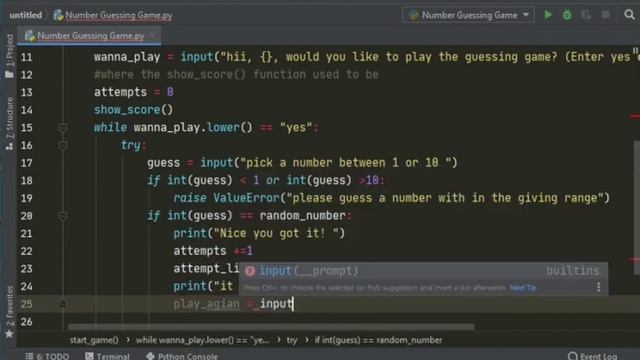Click red error stripe marker near line 14
This screenshot has width=640, height=360.
point(635,116)
